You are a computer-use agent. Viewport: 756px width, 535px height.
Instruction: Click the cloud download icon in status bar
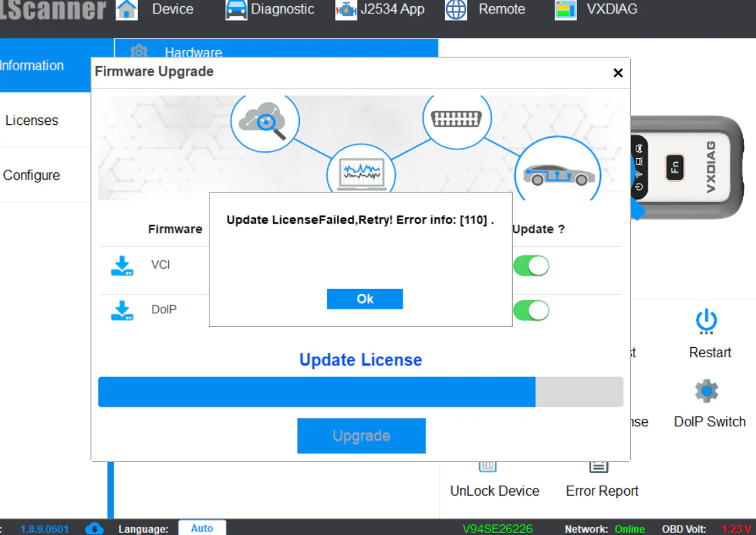(x=95, y=528)
